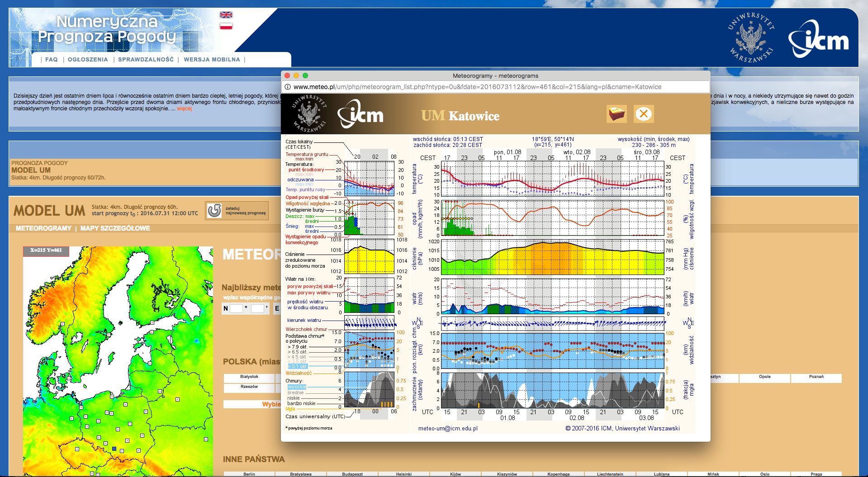Choose the Bratysława city button

(x=301, y=474)
